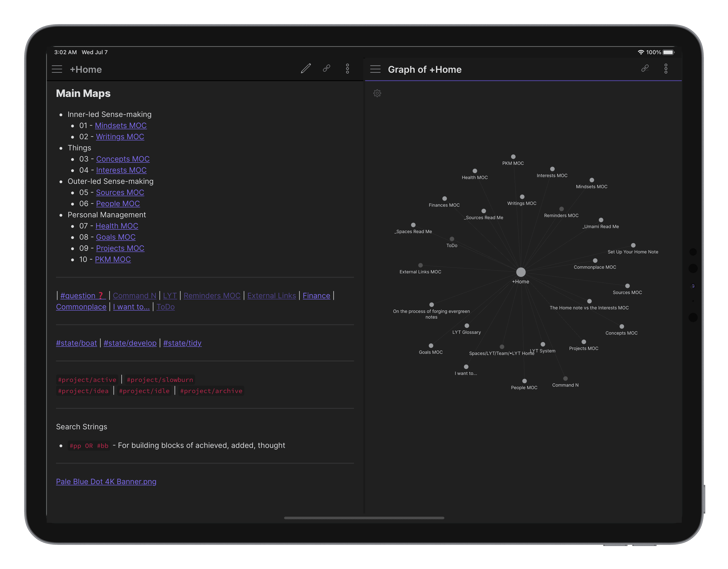Open the Command N link in the note

coord(135,296)
